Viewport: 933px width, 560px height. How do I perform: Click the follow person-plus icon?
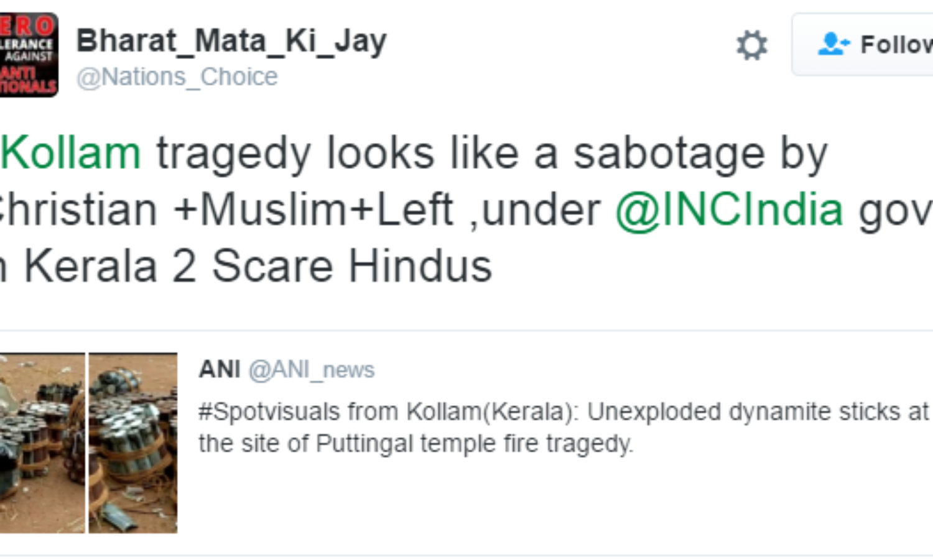[x=833, y=44]
